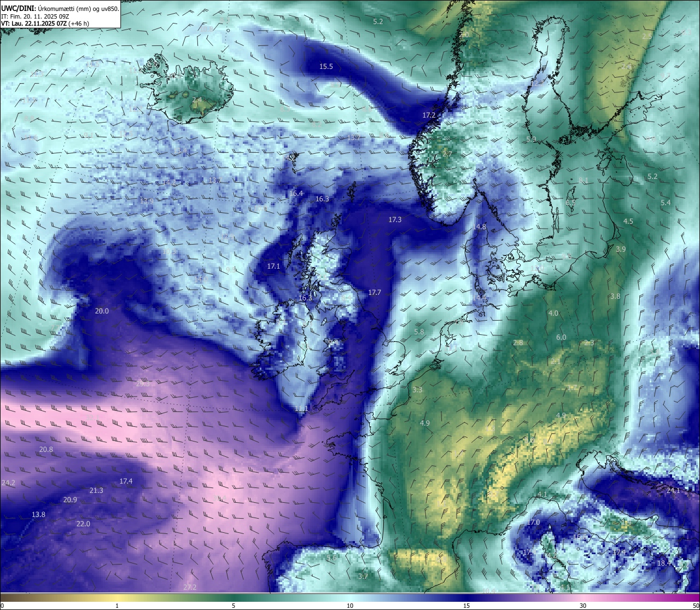Click the UWC/DINI Úrkomumætti title line

(x=60, y=8)
